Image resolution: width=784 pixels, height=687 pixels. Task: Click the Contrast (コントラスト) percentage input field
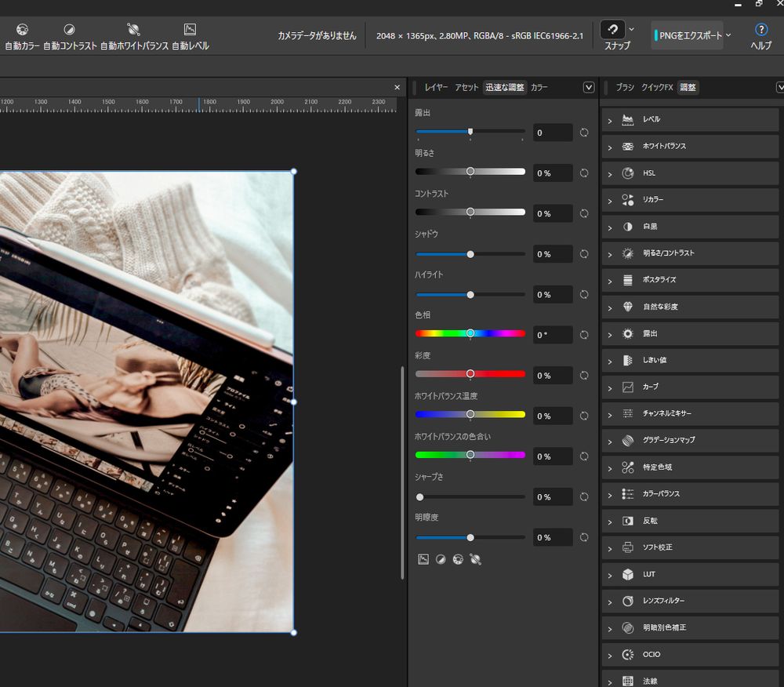(553, 213)
